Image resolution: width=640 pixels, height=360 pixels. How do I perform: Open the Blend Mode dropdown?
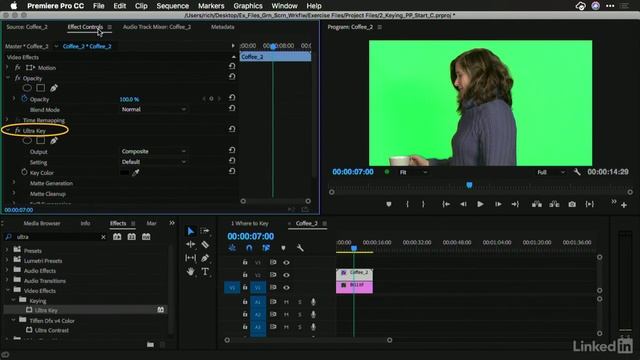click(x=153, y=109)
